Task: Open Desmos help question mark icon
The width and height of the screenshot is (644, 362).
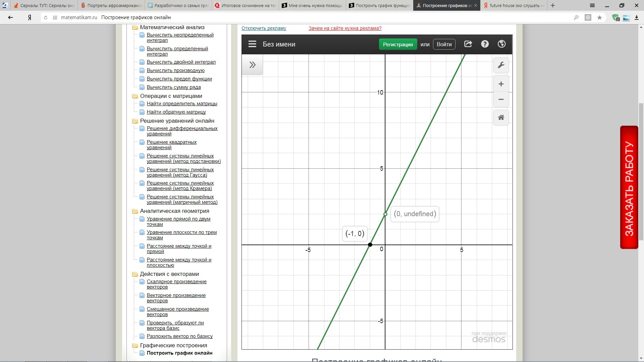Action: point(485,44)
